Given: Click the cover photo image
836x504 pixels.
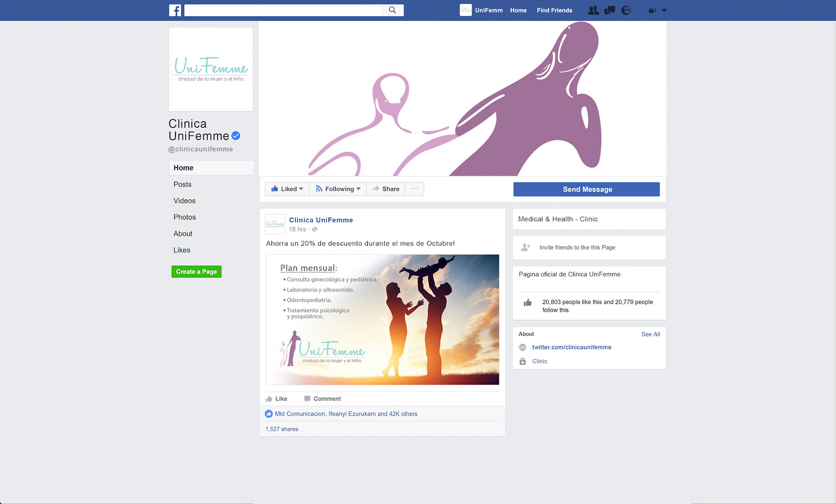Looking at the screenshot, I should (462, 99).
